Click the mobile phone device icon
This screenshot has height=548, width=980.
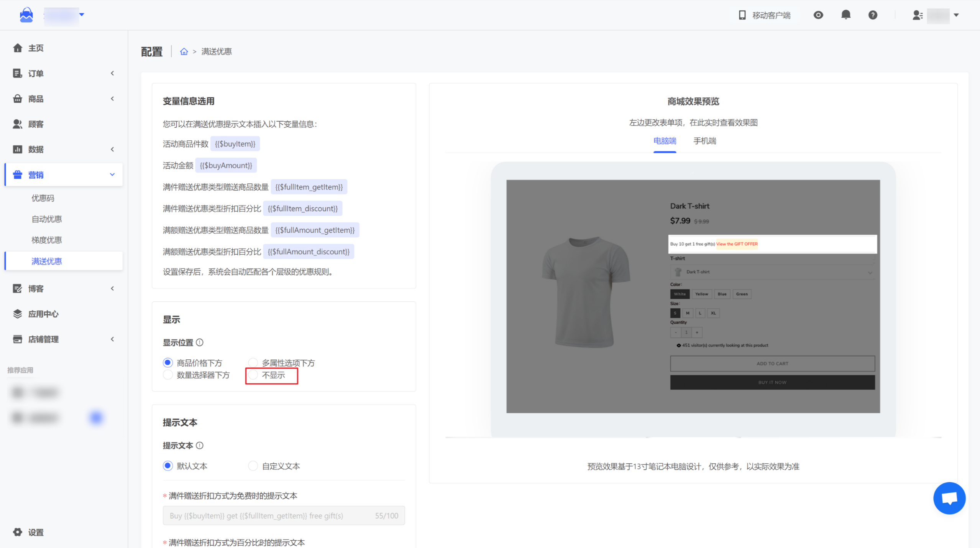coord(742,15)
